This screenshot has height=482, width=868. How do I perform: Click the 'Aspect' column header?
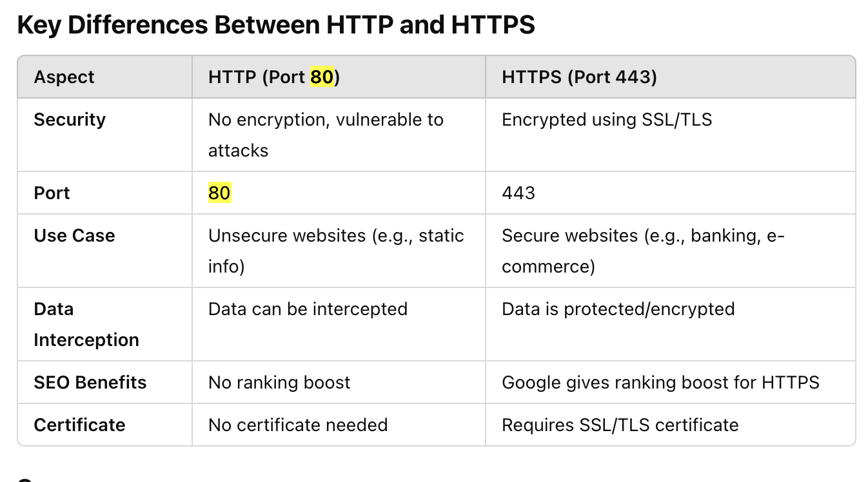tap(64, 77)
